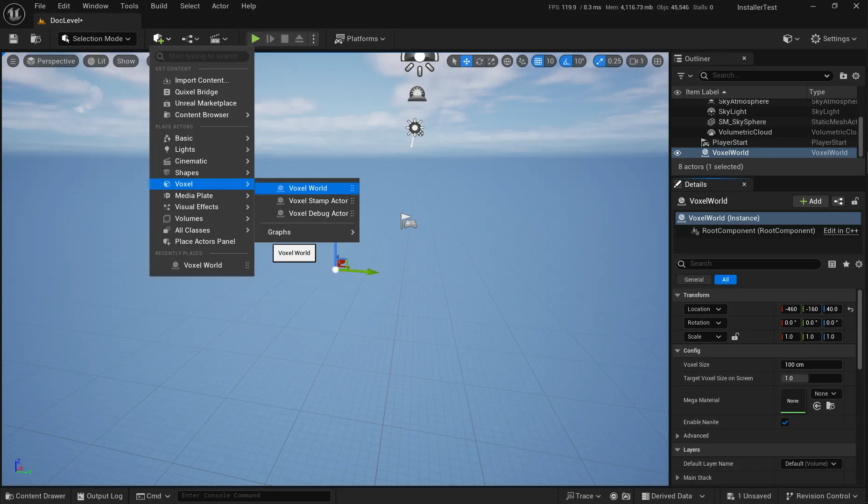The image size is (868, 504).
Task: Open the Default Layer Name dropdown
Action: (810, 464)
